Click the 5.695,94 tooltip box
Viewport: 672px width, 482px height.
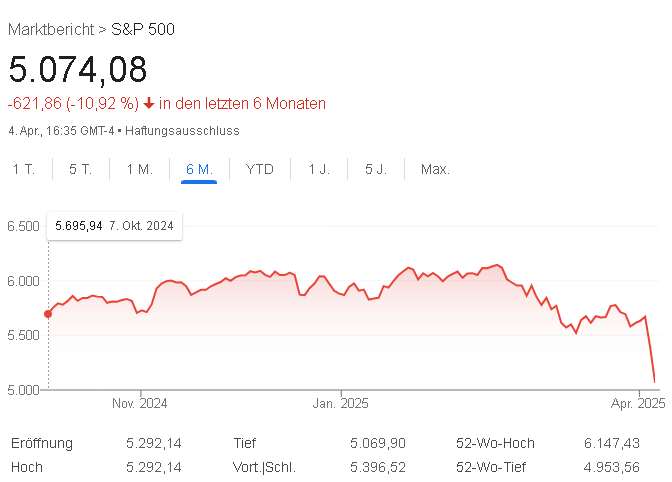[x=114, y=226]
